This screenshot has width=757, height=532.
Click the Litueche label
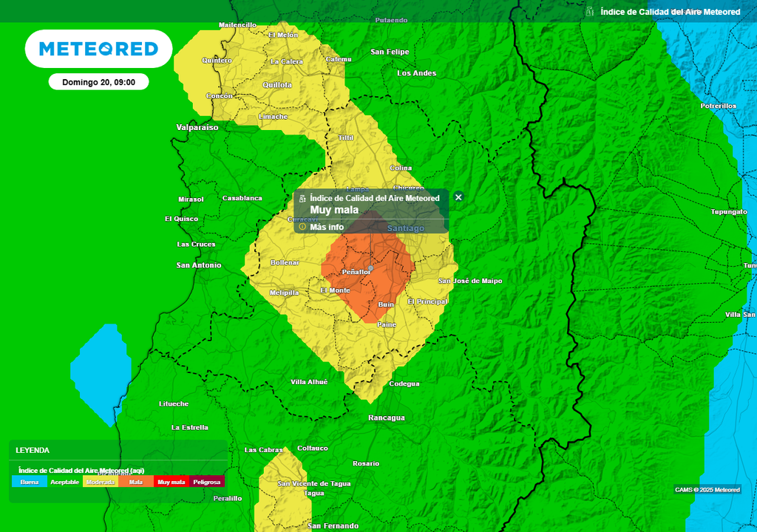pos(174,403)
